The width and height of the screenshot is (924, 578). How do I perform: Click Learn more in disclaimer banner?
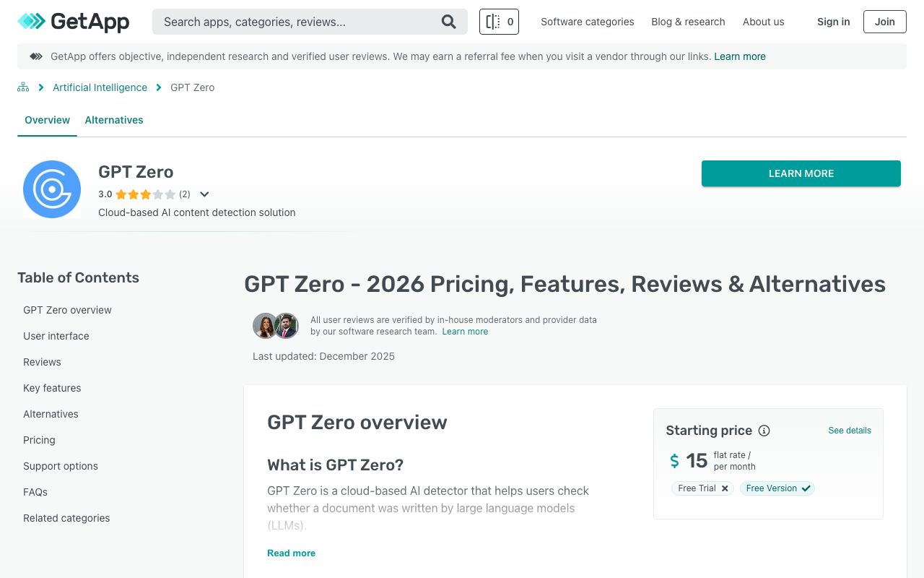click(740, 56)
